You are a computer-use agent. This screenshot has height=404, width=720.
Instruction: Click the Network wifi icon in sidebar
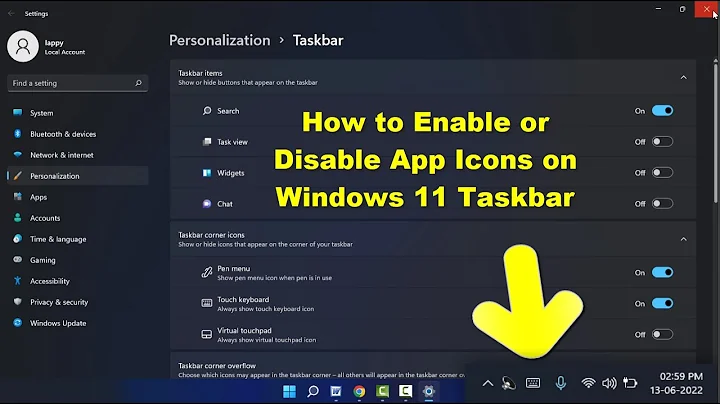[17, 155]
